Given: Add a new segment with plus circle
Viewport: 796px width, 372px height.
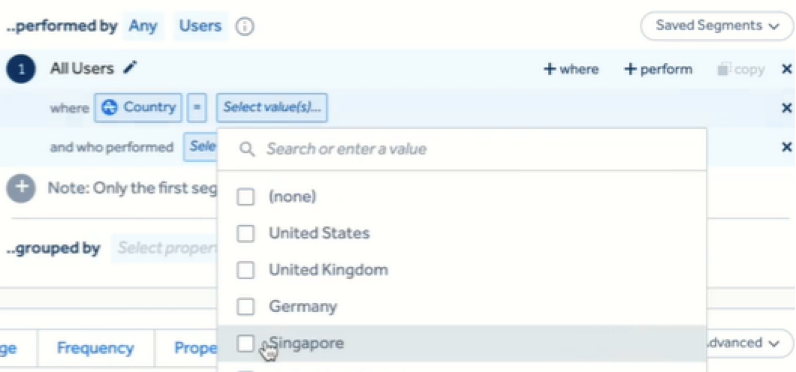Looking at the screenshot, I should (21, 188).
